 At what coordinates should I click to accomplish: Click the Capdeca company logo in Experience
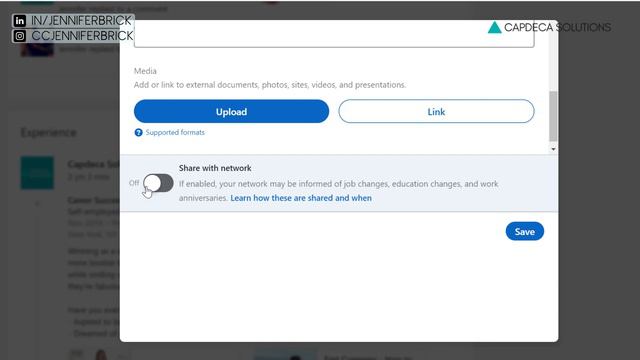click(37, 173)
